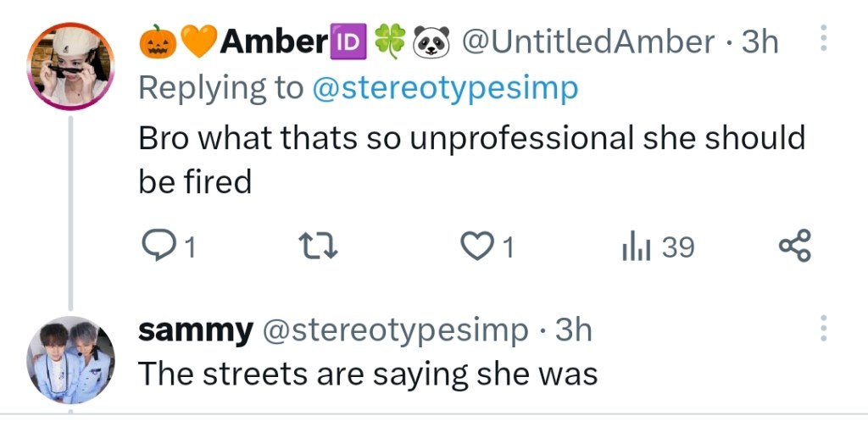
Task: Click the sammy display name
Action: (x=196, y=330)
